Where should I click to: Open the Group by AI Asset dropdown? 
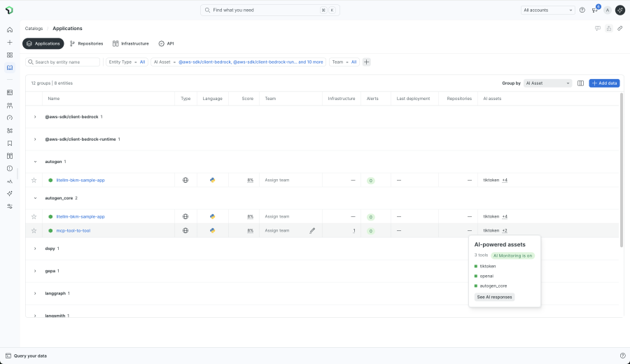tap(547, 83)
